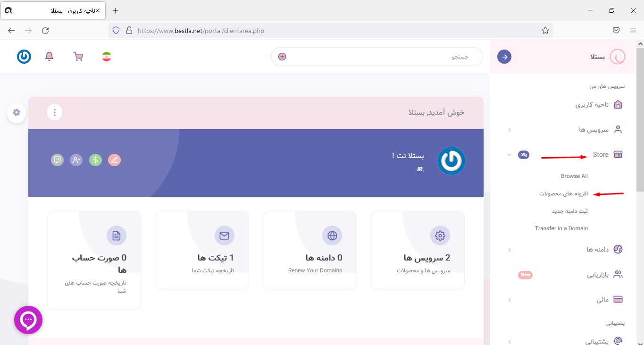Open the settings gear floating button
The image size is (644, 345).
pyautogui.click(x=17, y=112)
